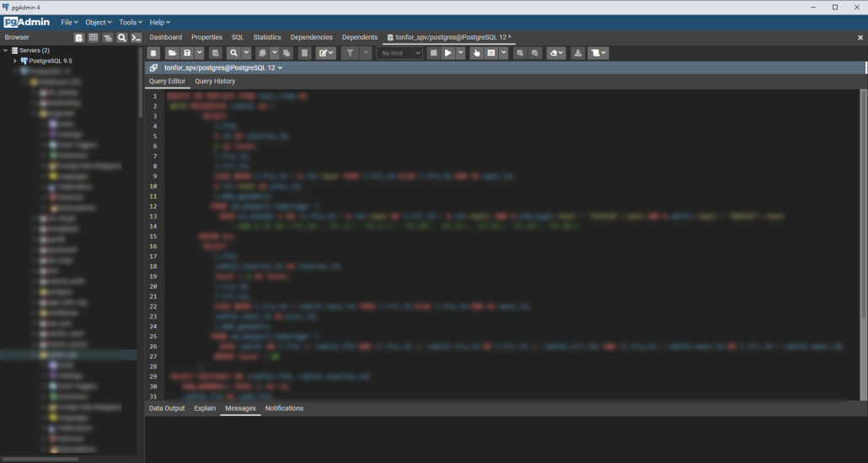This screenshot has height=463, width=868.
Task: Click the Stop query square icon
Action: [x=432, y=53]
